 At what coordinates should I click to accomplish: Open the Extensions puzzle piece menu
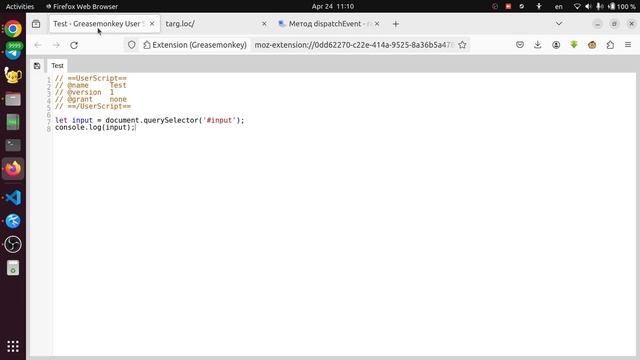coord(610,45)
